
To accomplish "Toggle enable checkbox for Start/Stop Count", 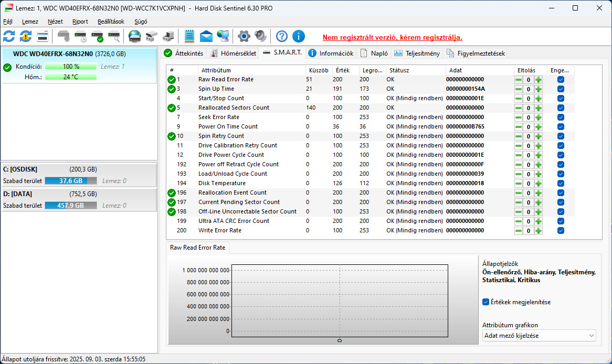I will point(561,98).
